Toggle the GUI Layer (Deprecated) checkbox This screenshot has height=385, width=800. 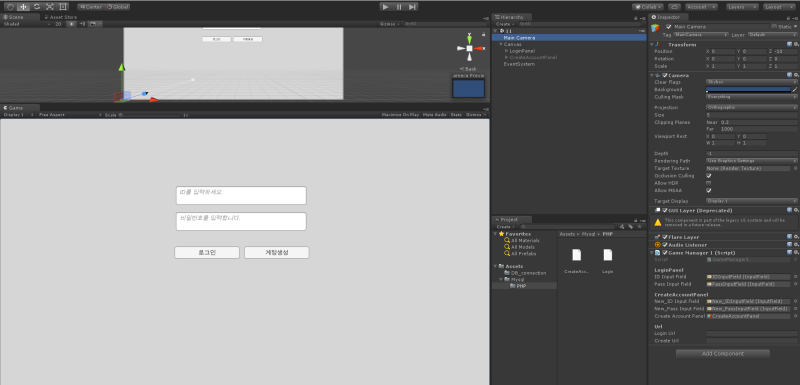tap(665, 210)
